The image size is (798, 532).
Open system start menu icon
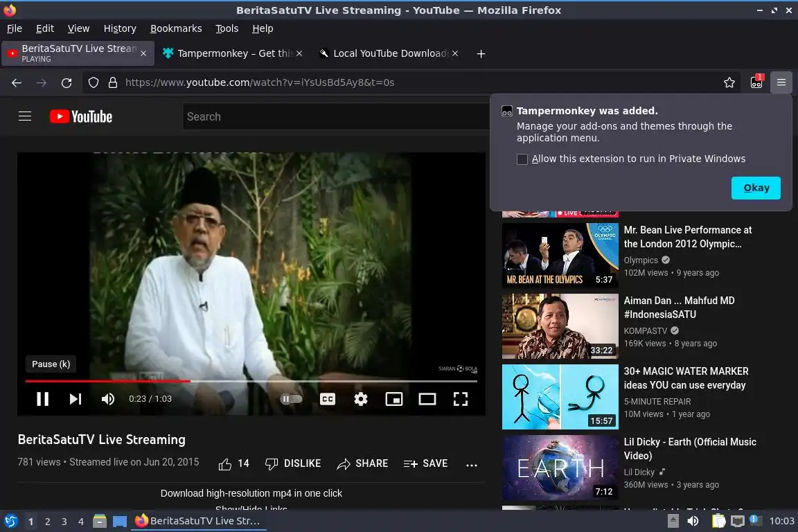(10, 522)
